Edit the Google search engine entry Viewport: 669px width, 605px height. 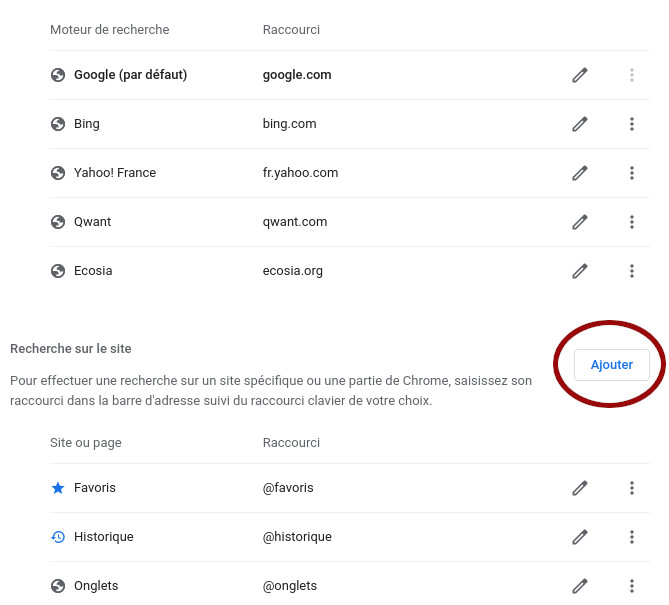pyautogui.click(x=580, y=75)
